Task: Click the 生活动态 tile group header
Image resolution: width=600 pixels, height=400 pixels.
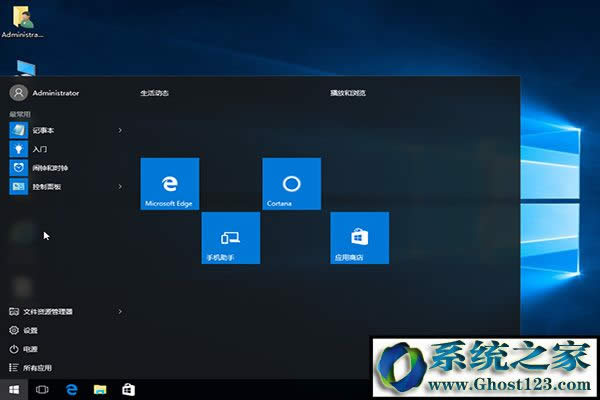Action: pyautogui.click(x=154, y=93)
